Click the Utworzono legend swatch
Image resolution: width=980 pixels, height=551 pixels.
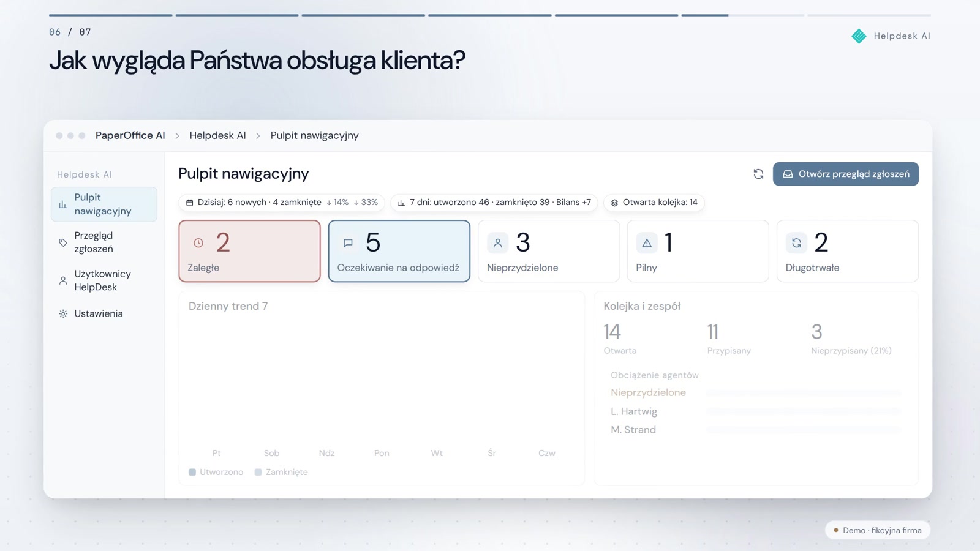(x=192, y=472)
